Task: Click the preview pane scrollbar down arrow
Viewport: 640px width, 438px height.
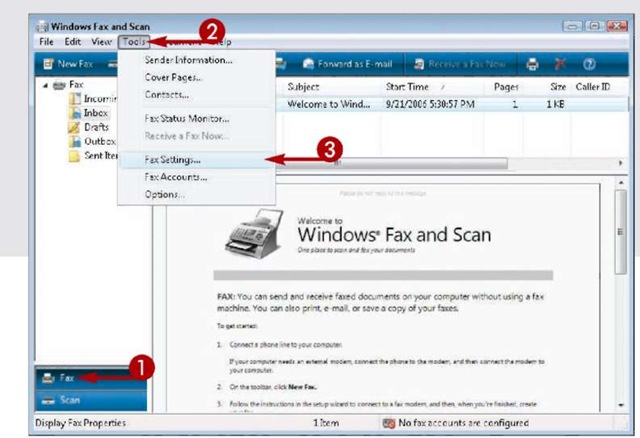Action: 621,405
